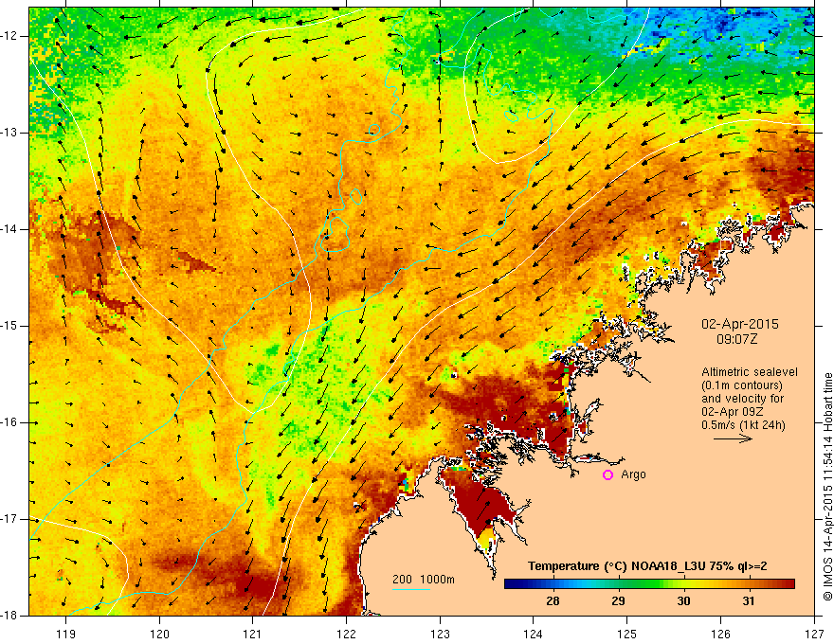The height and width of the screenshot is (644, 834).
Task: Click the time text '09:07Z'
Action: tap(736, 339)
